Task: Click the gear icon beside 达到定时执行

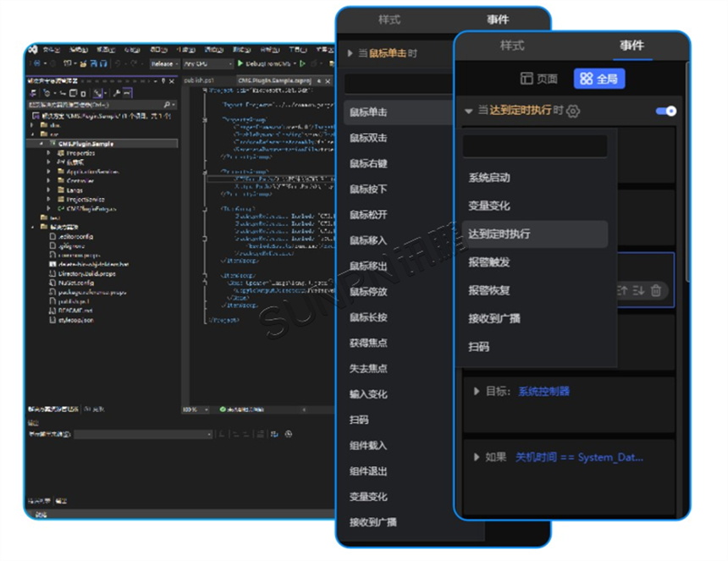Action: [x=574, y=111]
